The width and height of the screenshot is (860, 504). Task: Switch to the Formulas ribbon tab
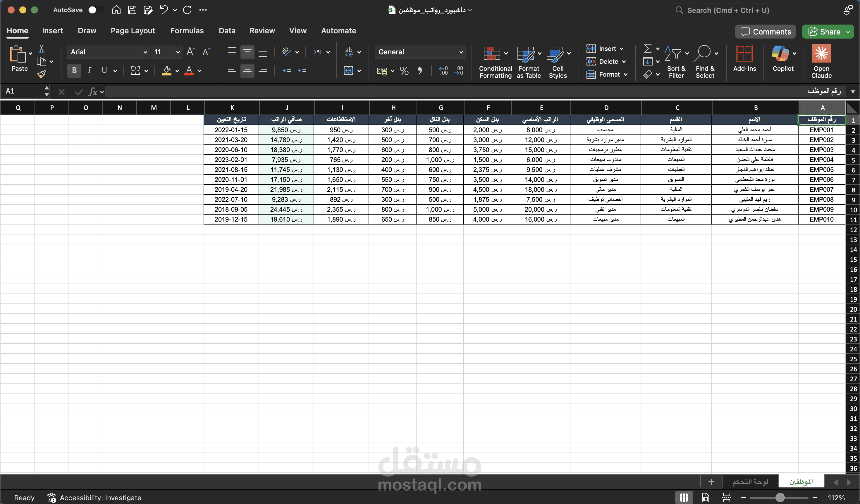tap(187, 31)
